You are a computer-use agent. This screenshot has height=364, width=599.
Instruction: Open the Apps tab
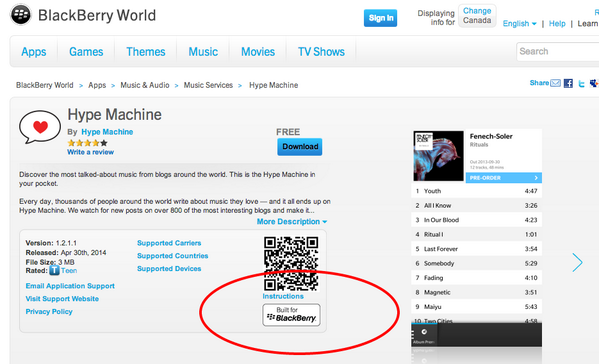coord(34,52)
